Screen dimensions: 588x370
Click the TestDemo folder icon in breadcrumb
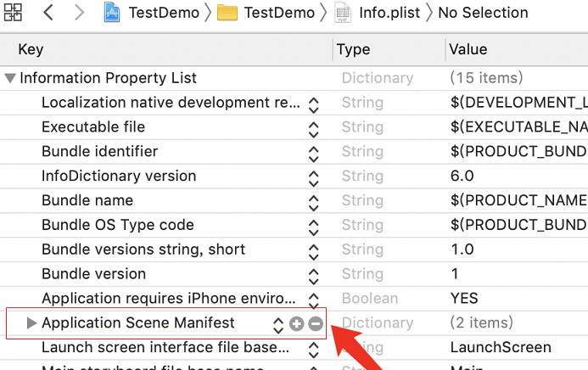[x=227, y=13]
